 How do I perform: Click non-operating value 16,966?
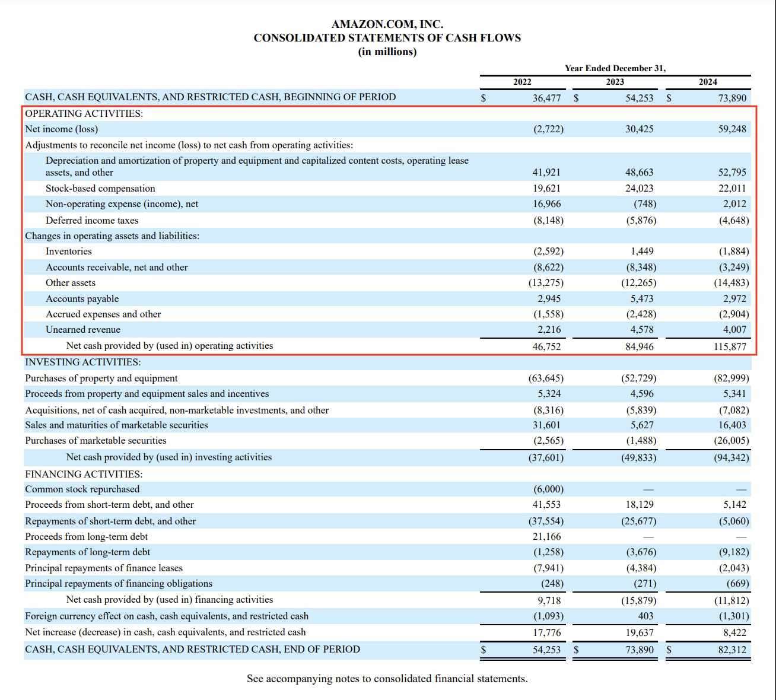(546, 204)
